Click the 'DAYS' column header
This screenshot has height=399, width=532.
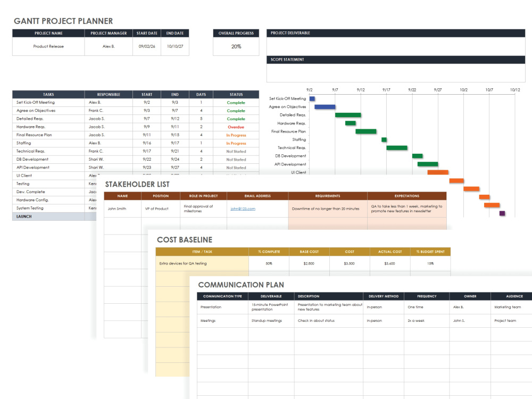point(201,94)
